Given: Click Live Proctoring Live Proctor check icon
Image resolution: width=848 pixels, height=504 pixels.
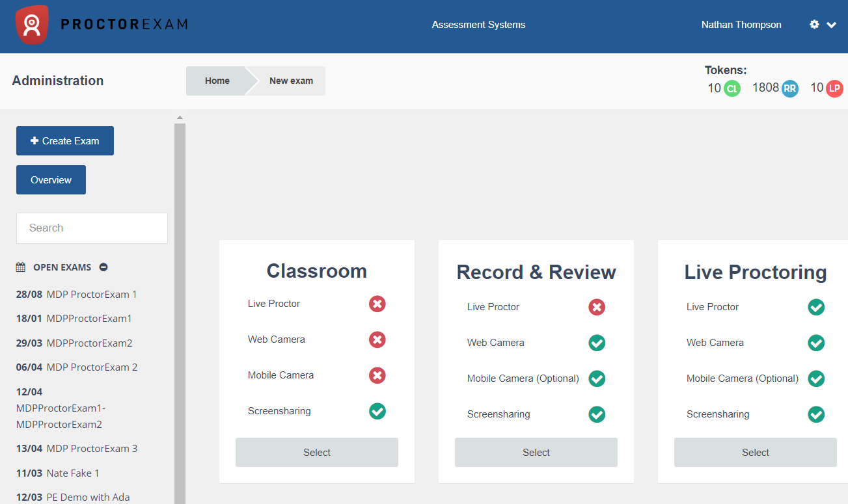Looking at the screenshot, I should (816, 307).
